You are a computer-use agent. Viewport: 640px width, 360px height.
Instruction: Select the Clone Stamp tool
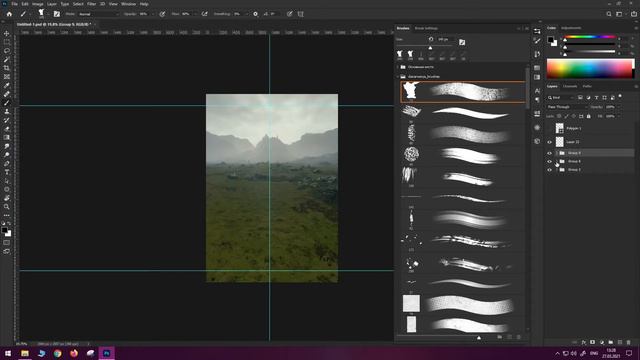7,111
